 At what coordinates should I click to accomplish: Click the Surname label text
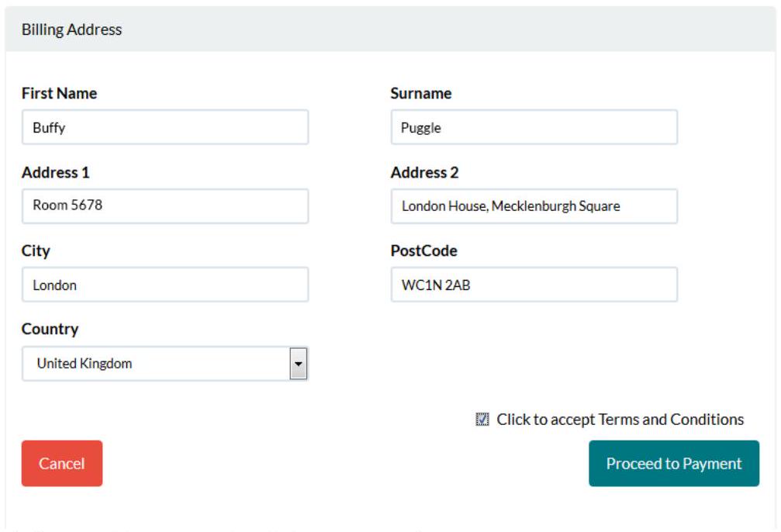click(420, 93)
